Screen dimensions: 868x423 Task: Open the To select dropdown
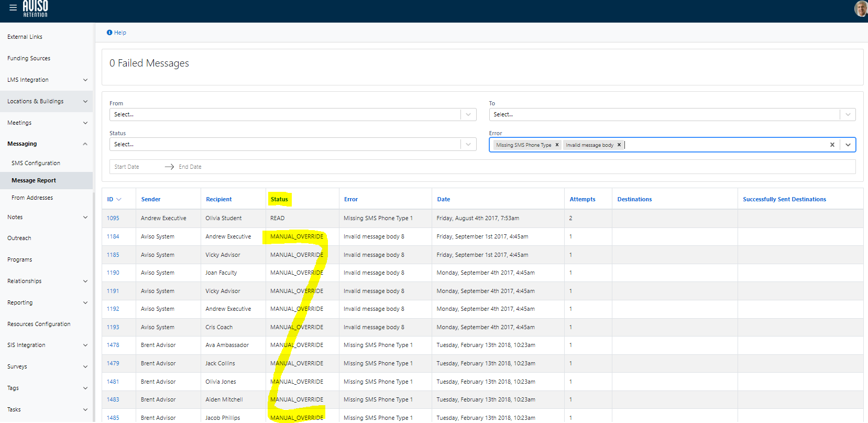pos(672,114)
